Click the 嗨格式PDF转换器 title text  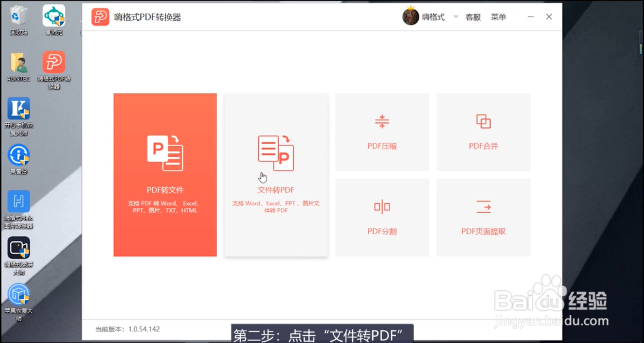click(x=147, y=17)
